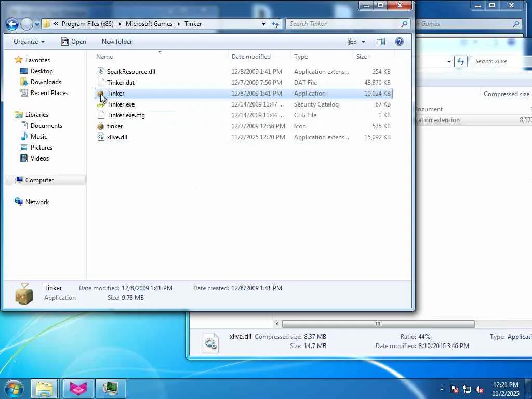This screenshot has width=532, height=399.
Task: Select the Tinker application name
Action: click(x=115, y=94)
